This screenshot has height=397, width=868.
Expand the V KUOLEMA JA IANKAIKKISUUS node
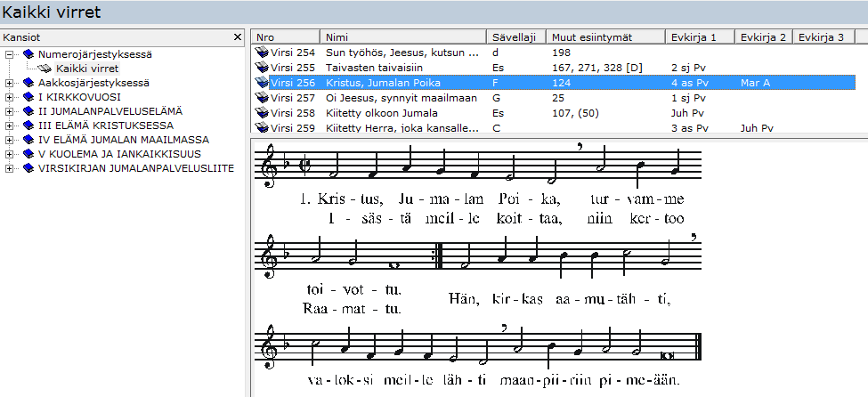point(10,154)
